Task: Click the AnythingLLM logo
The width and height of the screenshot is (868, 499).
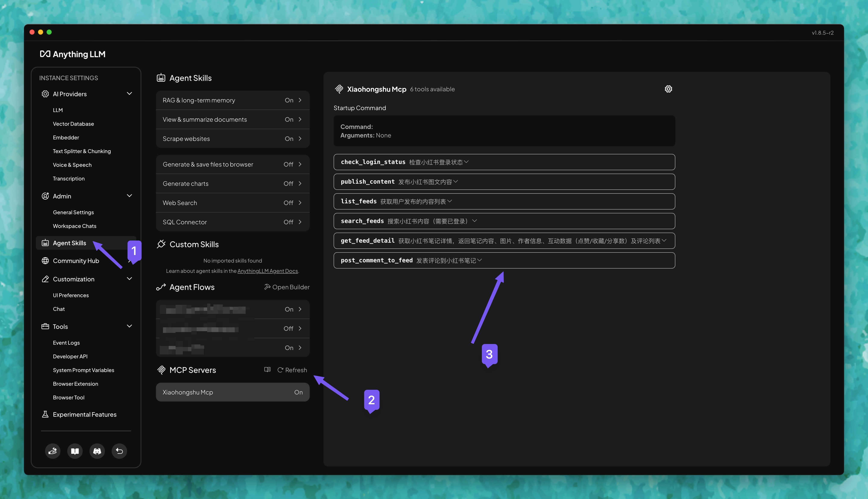Action: 73,54
